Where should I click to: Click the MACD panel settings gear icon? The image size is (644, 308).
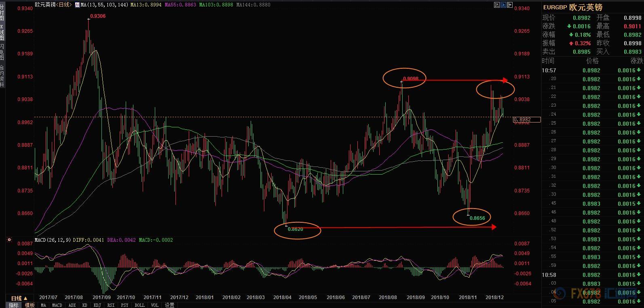(x=9, y=240)
